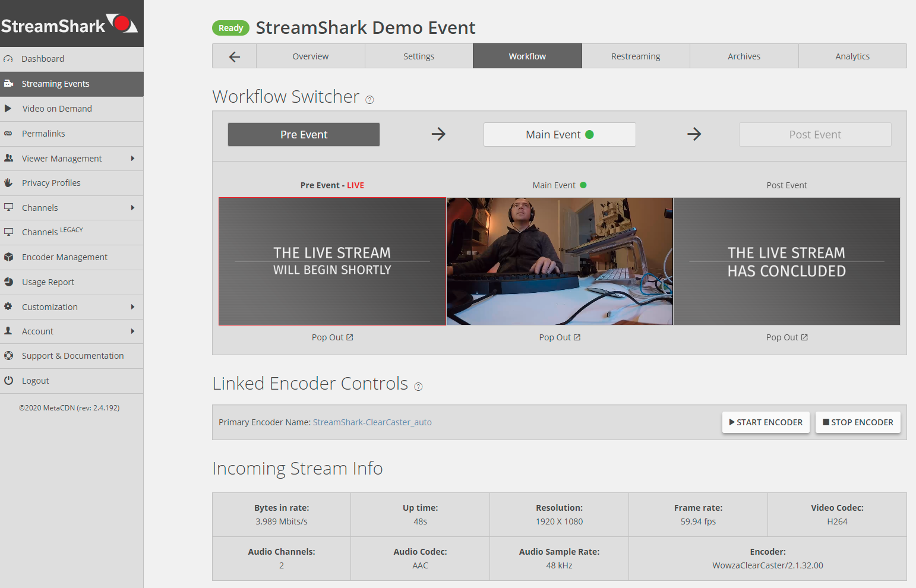
Task: Switch workflow to Post Event
Action: pos(815,135)
